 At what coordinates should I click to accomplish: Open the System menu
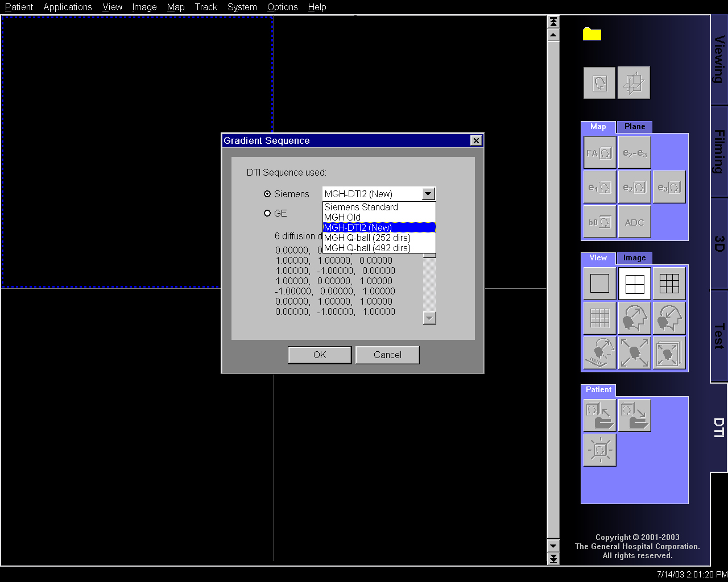pyautogui.click(x=242, y=7)
